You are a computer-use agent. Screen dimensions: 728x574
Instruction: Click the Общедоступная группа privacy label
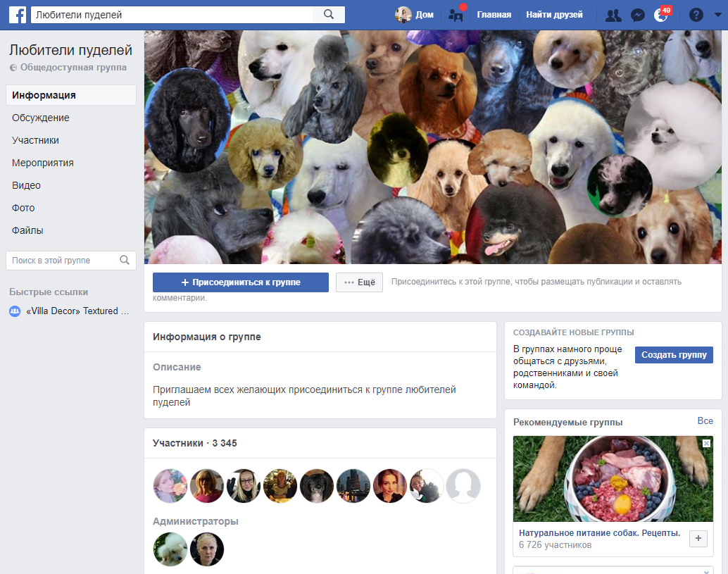point(73,68)
